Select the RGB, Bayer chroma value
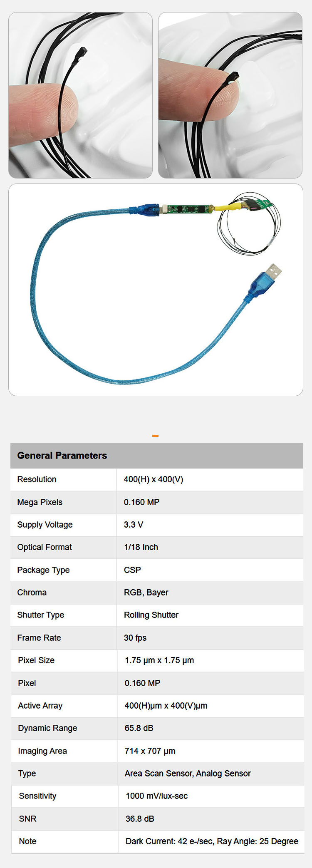 coord(146,593)
